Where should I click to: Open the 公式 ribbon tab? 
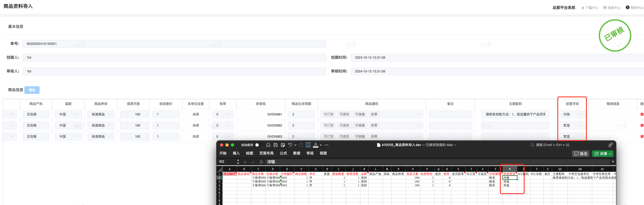[x=283, y=153]
